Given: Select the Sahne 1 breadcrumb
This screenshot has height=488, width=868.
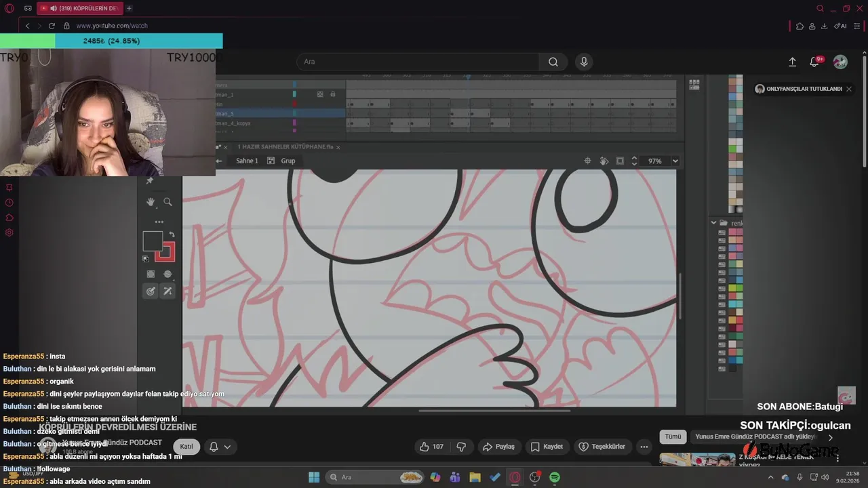Looking at the screenshot, I should click(x=247, y=161).
